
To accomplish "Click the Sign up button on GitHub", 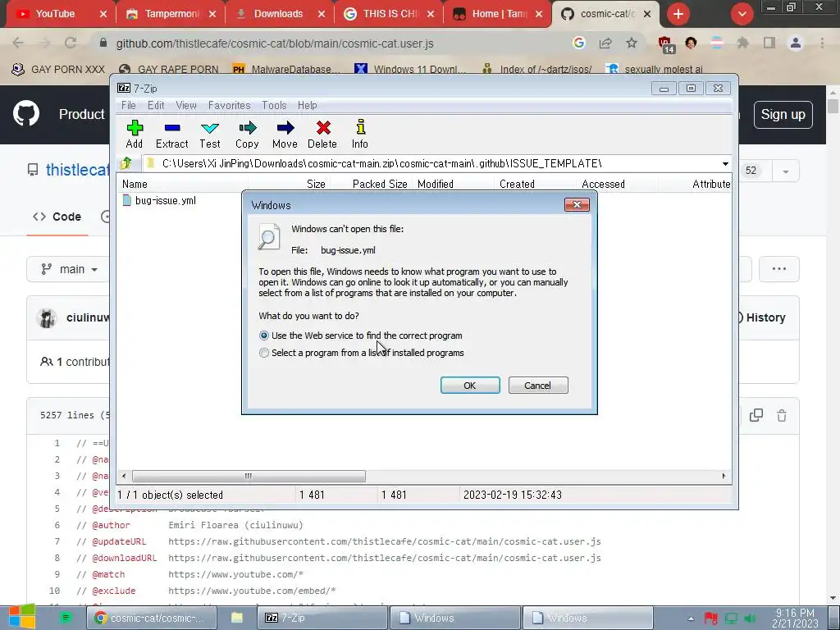I will (783, 115).
